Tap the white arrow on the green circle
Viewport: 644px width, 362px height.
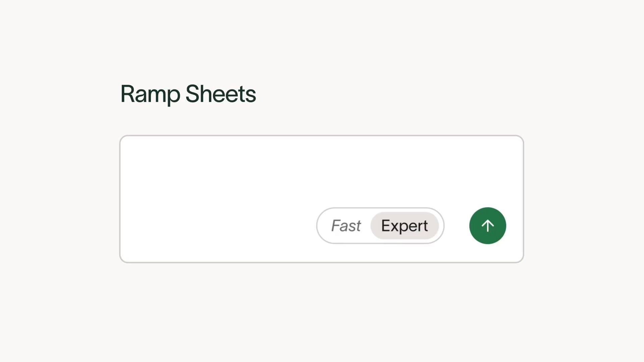tap(487, 226)
